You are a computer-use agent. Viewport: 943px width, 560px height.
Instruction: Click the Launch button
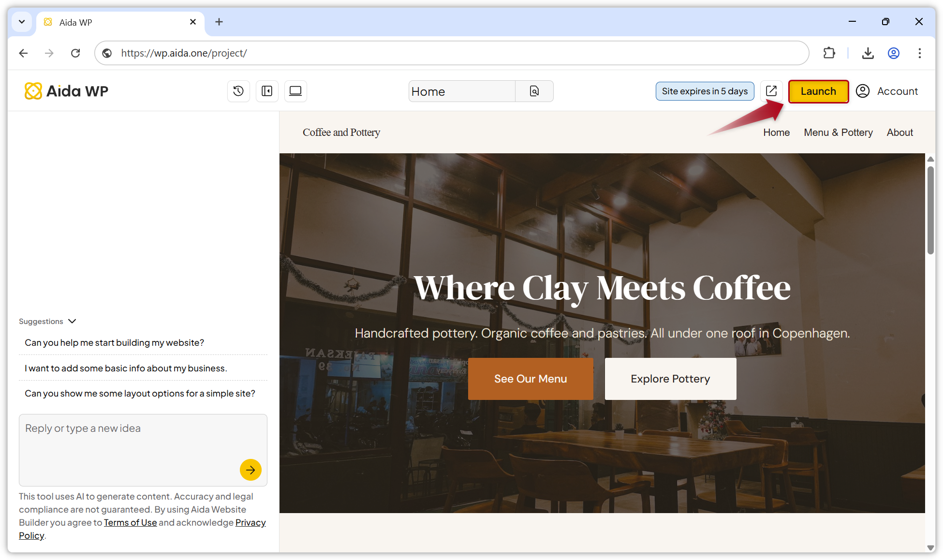(818, 91)
